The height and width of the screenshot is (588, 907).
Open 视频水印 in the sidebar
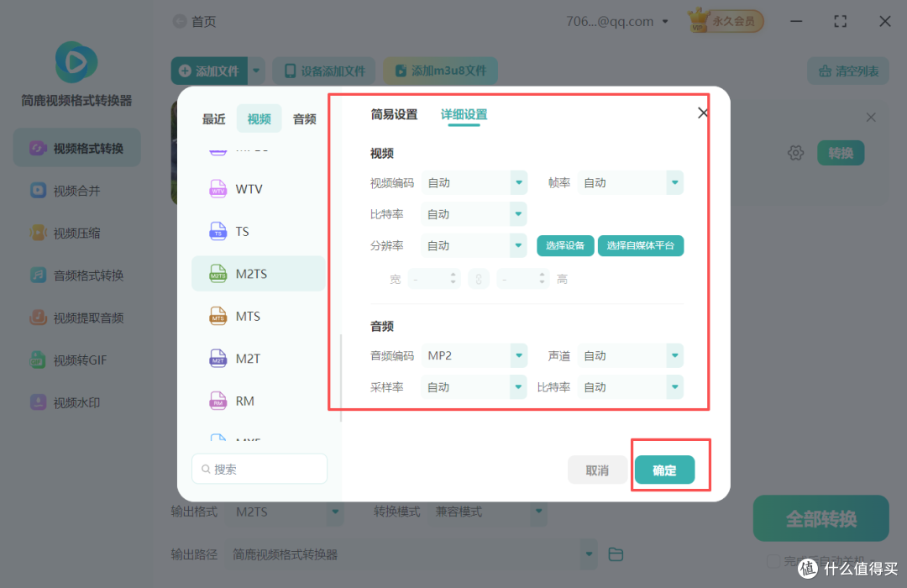point(77,402)
